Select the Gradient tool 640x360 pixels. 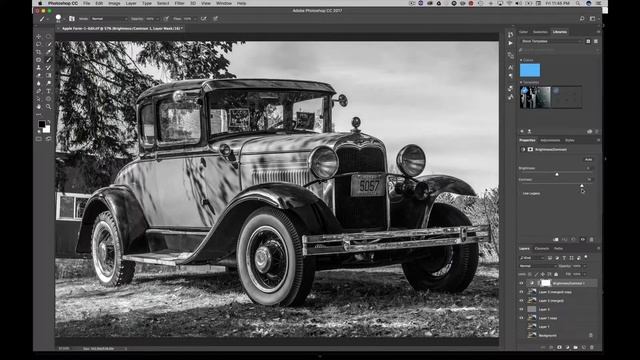(x=49, y=75)
